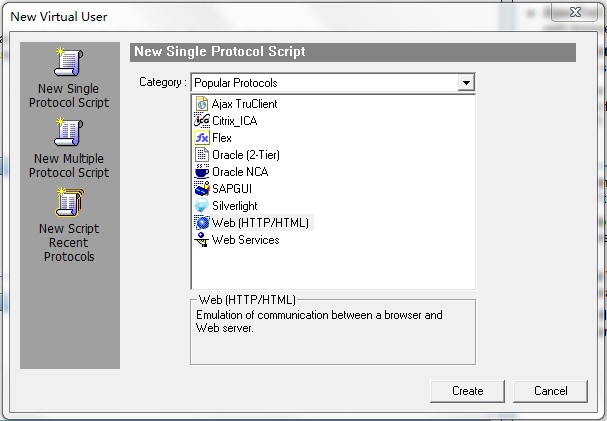Click the New Multiple Protocol Script icon
The height and width of the screenshot is (421, 607).
69,132
